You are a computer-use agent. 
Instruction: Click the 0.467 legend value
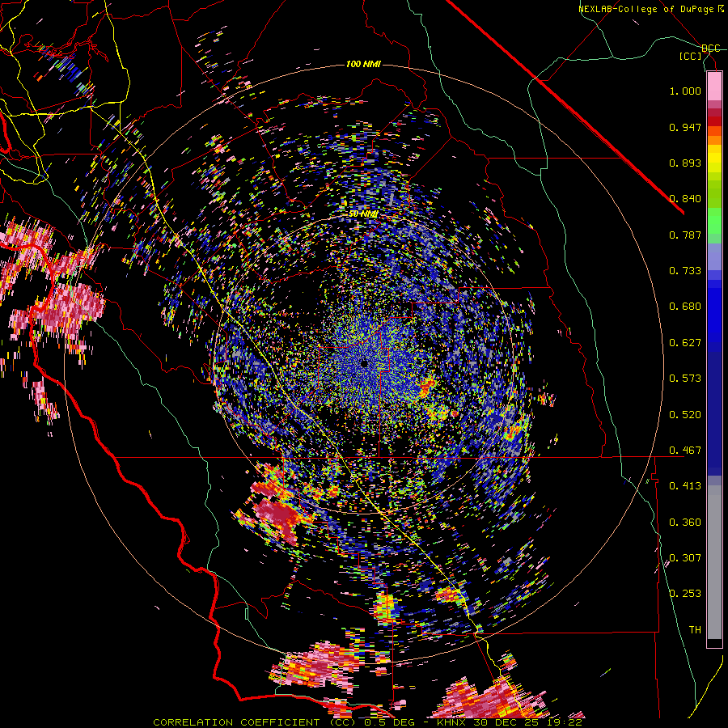685,451
